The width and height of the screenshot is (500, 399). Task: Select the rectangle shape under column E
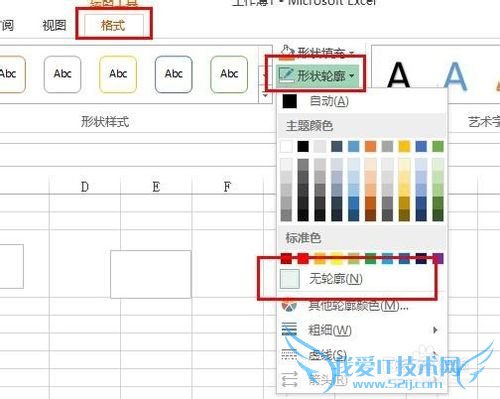(151, 274)
